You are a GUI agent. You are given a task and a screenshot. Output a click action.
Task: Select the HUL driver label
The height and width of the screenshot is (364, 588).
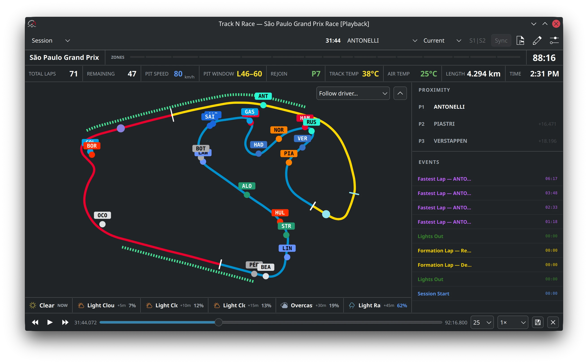click(x=280, y=212)
